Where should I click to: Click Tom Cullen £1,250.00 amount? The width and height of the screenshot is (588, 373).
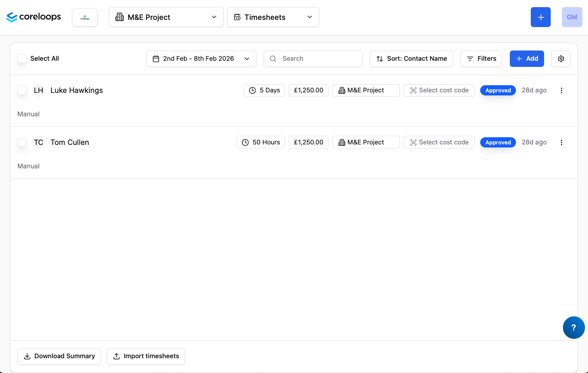pyautogui.click(x=308, y=142)
